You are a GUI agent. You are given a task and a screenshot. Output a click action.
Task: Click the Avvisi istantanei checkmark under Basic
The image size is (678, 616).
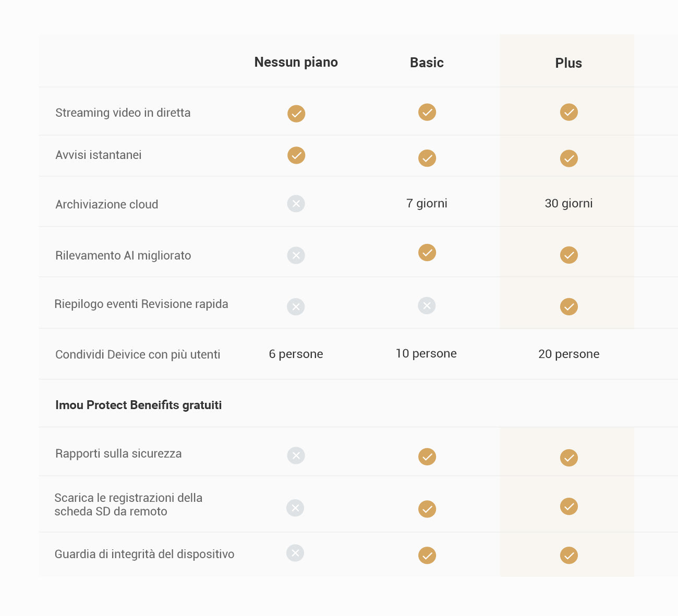tap(427, 158)
